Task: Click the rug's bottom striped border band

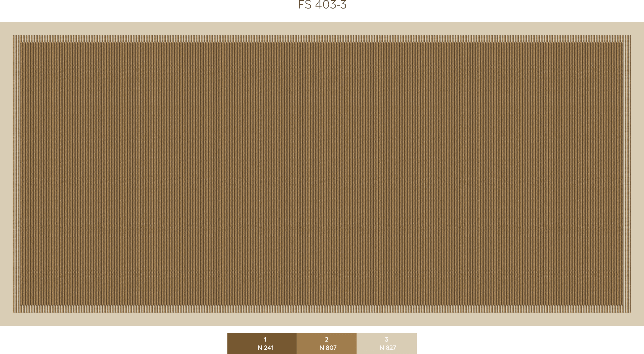Action: [322, 309]
